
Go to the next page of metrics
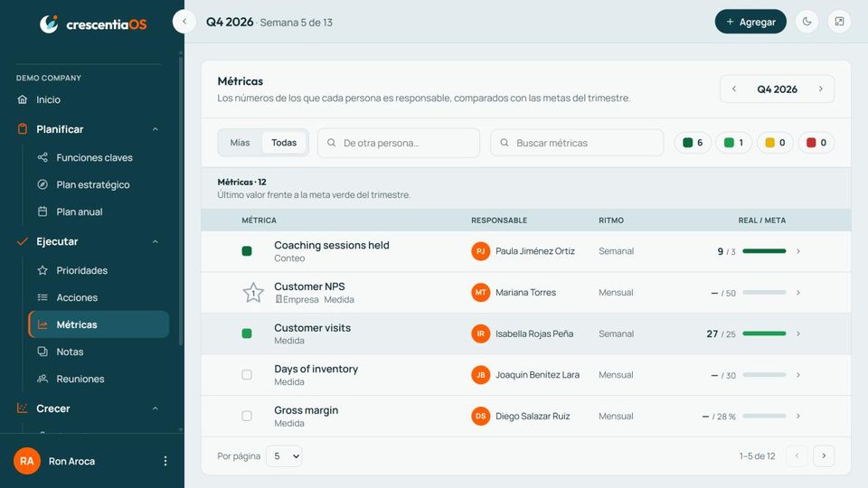point(824,455)
